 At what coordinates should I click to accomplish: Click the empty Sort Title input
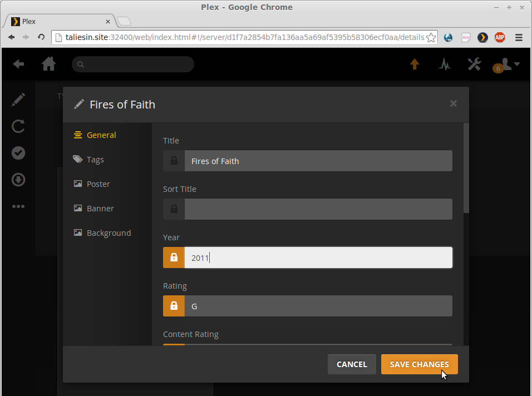318,209
